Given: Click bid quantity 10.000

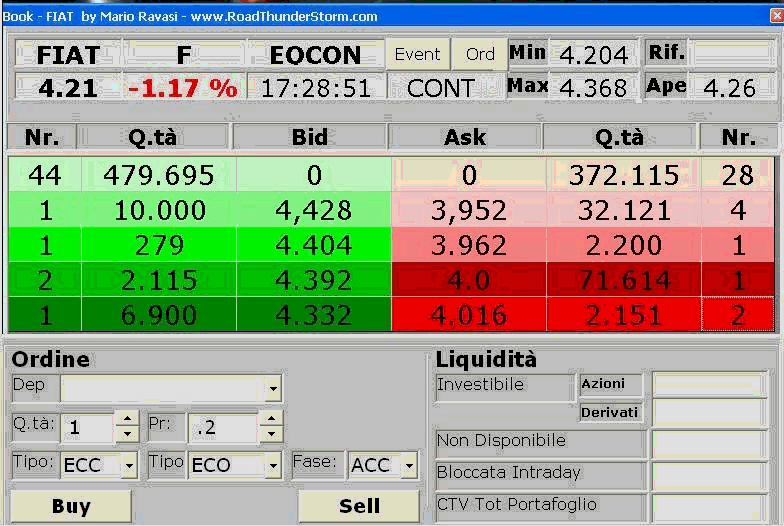Looking at the screenshot, I should (x=159, y=210).
